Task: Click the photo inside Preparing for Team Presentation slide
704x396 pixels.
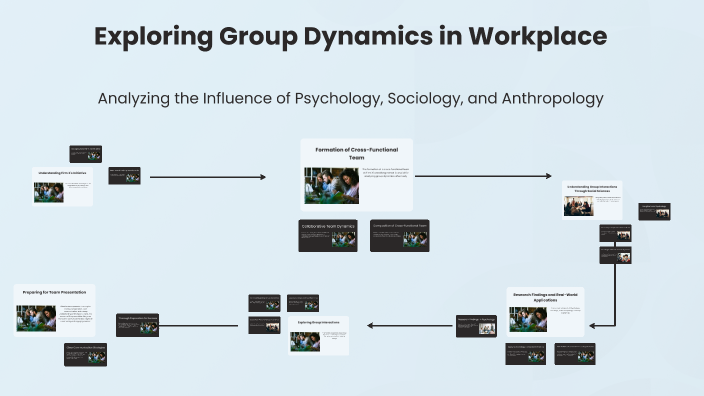Action: click(36, 318)
